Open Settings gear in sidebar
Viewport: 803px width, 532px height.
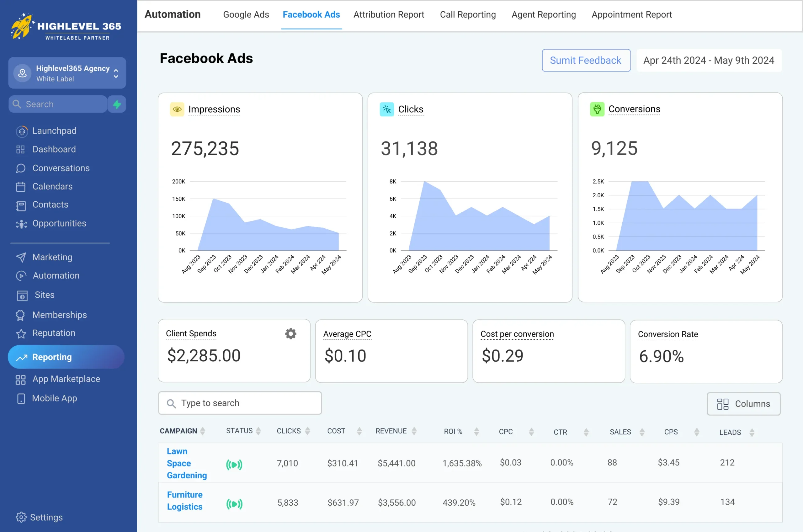pyautogui.click(x=21, y=517)
